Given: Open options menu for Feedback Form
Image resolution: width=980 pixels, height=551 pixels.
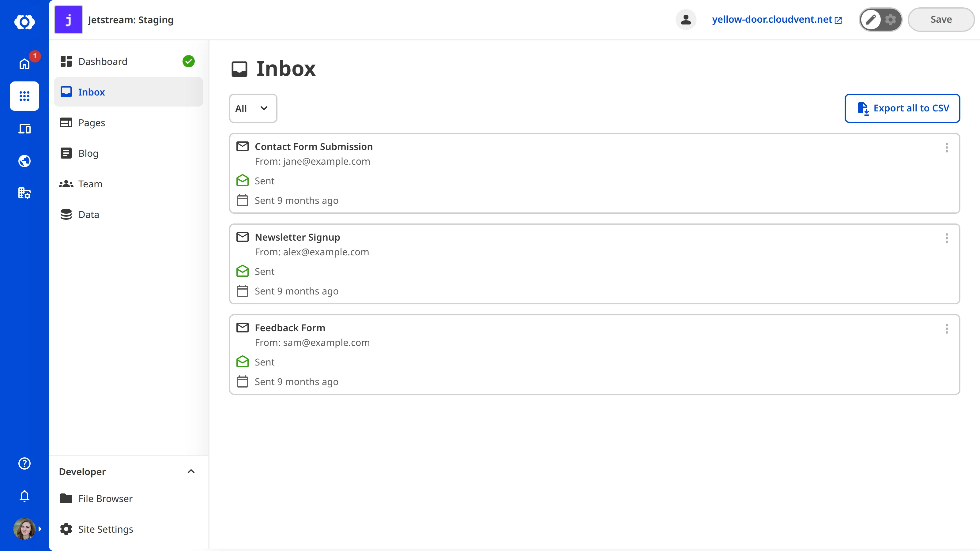Looking at the screenshot, I should coord(947,328).
